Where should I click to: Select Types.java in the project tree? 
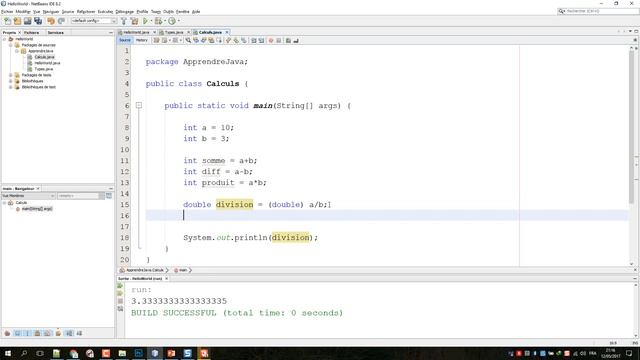tap(43, 69)
